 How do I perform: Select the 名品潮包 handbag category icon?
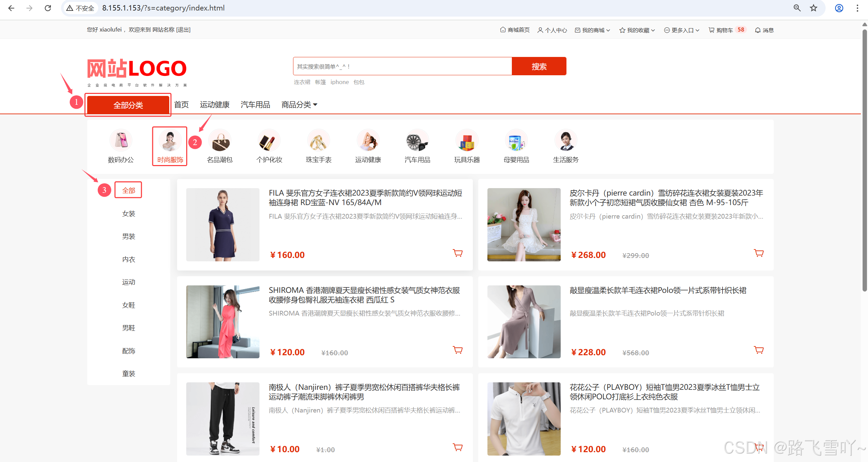pos(220,140)
